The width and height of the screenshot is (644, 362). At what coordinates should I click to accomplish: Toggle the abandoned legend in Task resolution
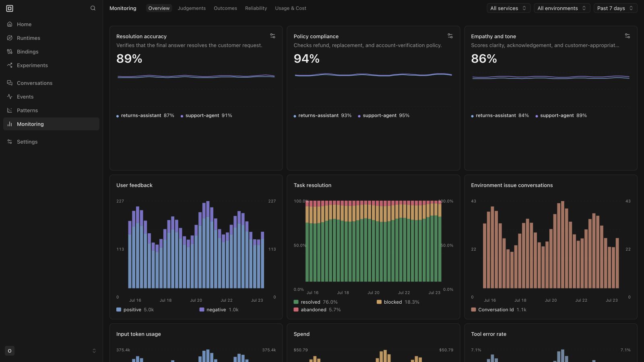pos(317,310)
